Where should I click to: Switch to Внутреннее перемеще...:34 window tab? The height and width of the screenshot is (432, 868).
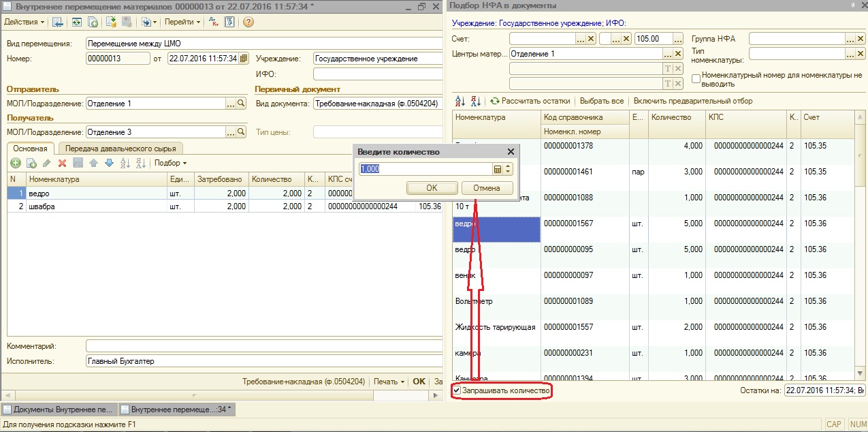pos(176,410)
